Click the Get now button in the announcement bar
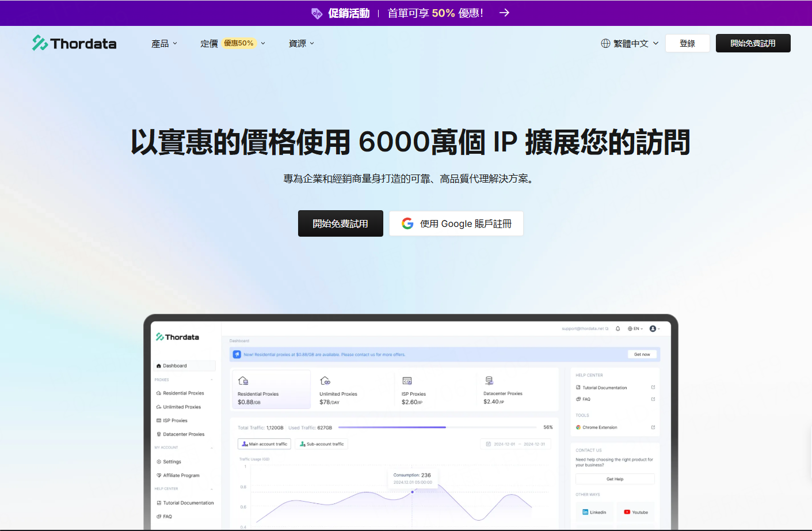This screenshot has width=812, height=531. [x=642, y=354]
